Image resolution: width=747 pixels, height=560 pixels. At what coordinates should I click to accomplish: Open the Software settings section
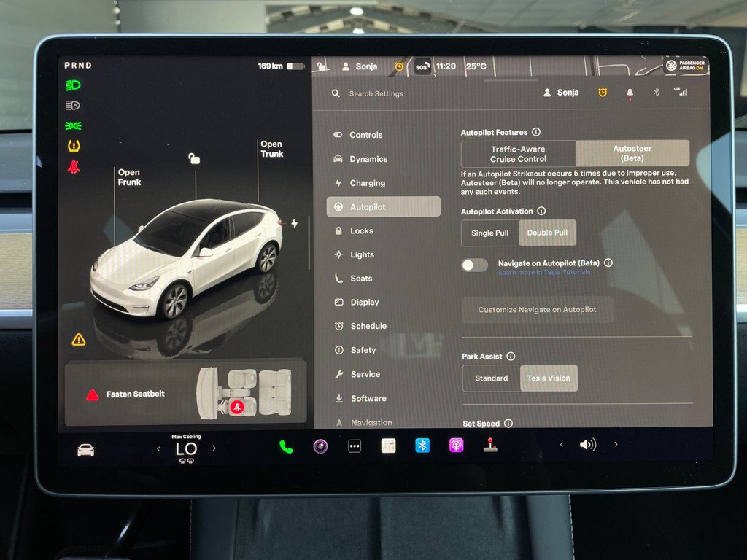point(383,398)
